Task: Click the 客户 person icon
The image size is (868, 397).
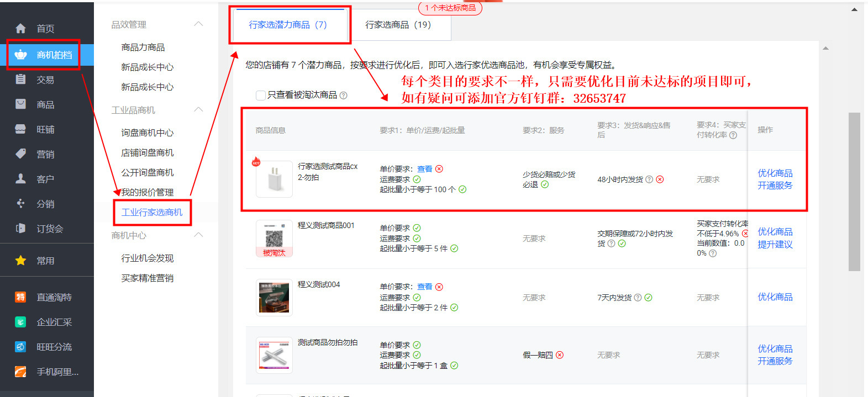Action: point(20,179)
